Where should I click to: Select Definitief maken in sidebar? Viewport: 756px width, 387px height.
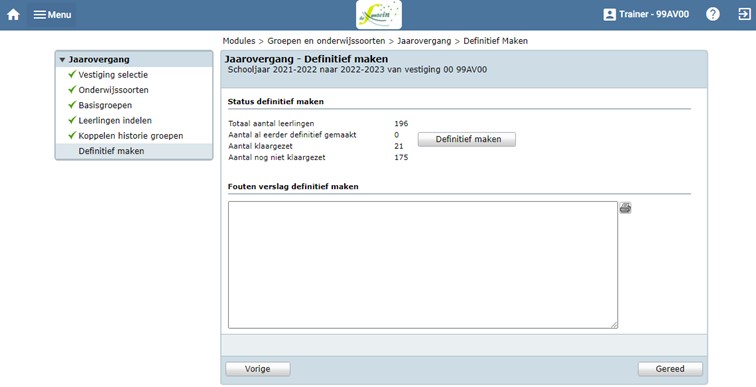click(x=111, y=151)
